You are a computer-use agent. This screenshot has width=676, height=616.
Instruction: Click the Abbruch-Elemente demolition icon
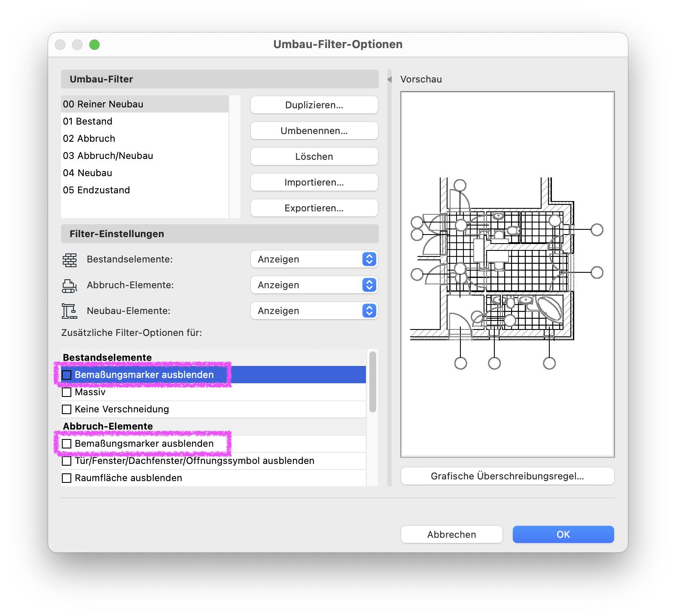coord(70,286)
